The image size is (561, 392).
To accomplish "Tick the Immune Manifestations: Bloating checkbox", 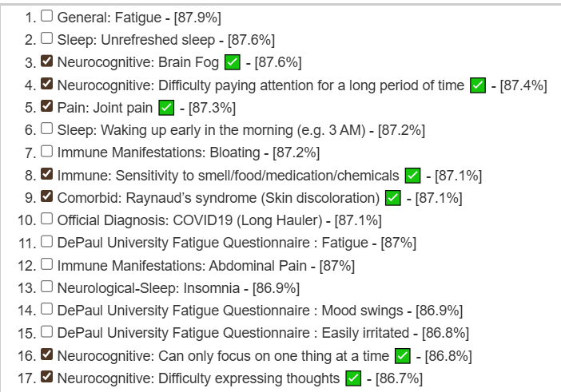I will (47, 151).
